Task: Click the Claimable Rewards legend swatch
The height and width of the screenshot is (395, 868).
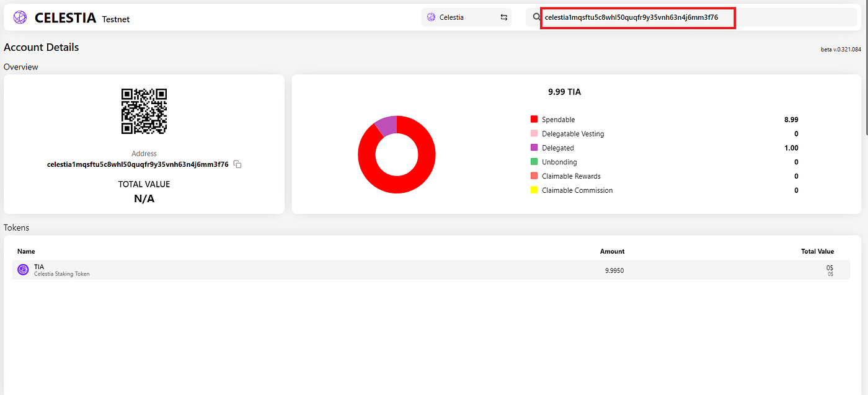Action: tap(534, 176)
